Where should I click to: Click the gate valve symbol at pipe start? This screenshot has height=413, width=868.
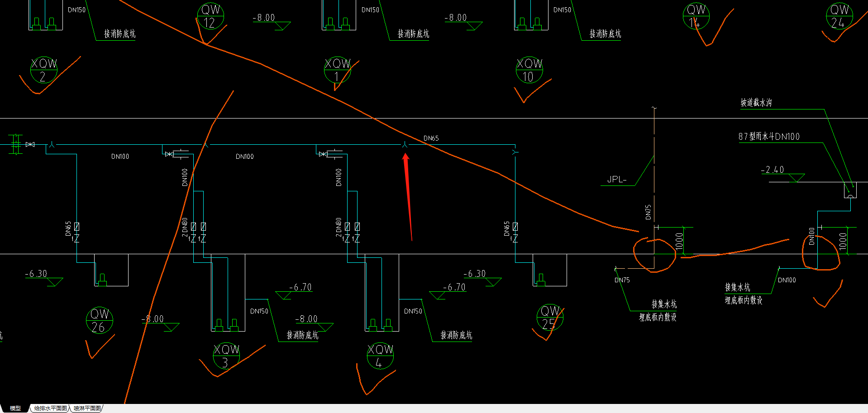pyautogui.click(x=30, y=144)
